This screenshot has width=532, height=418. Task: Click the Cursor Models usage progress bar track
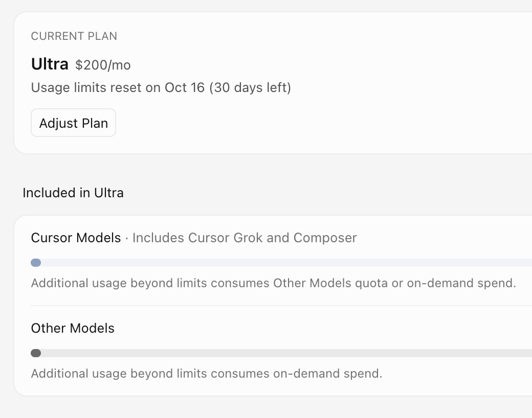tap(281, 263)
